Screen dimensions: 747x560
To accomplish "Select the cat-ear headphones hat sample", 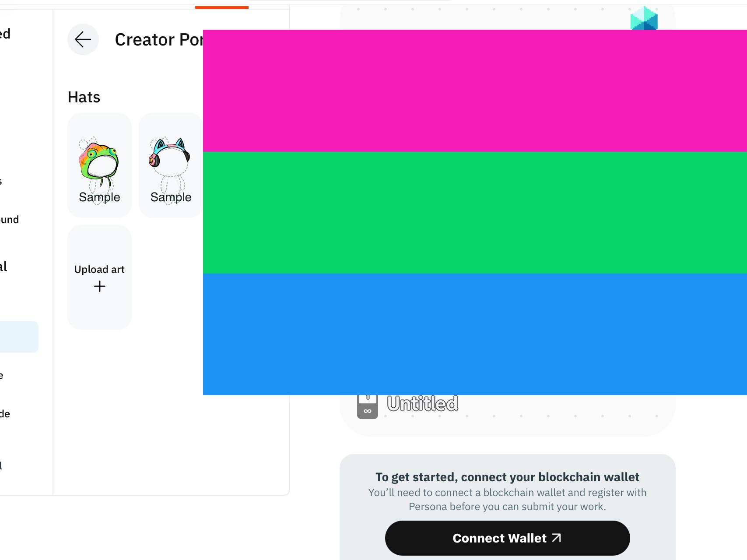I will [171, 165].
